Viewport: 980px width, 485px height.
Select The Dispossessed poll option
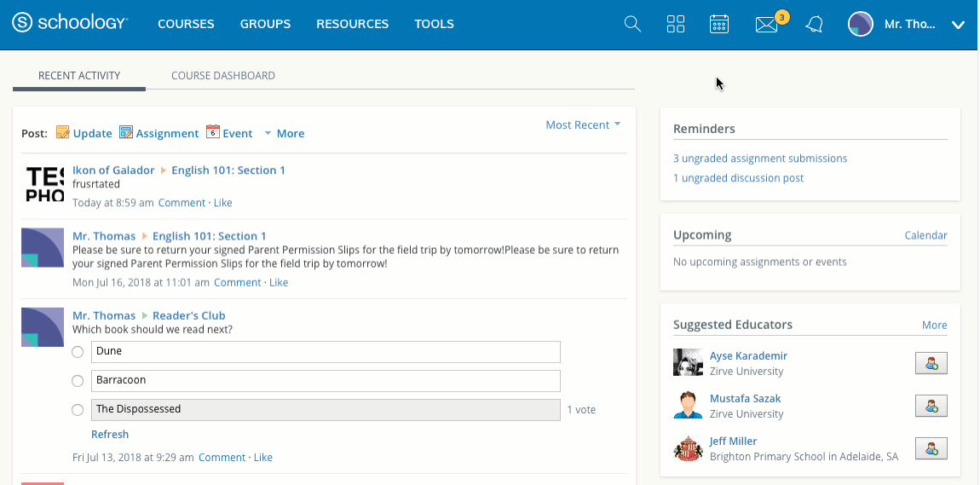pos(78,410)
